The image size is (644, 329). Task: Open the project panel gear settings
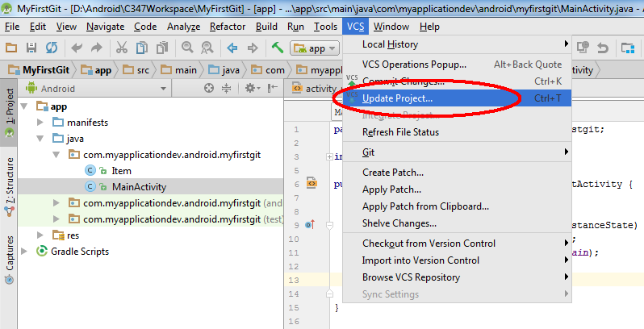point(251,89)
